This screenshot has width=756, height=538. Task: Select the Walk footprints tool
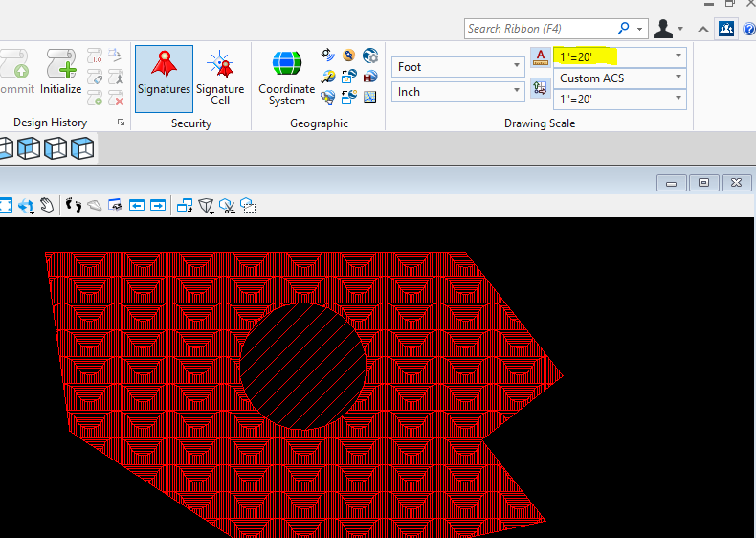(74, 206)
